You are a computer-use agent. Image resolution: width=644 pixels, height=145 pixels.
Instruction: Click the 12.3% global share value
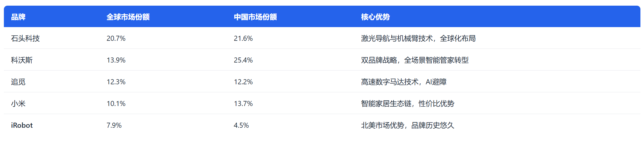(x=116, y=82)
